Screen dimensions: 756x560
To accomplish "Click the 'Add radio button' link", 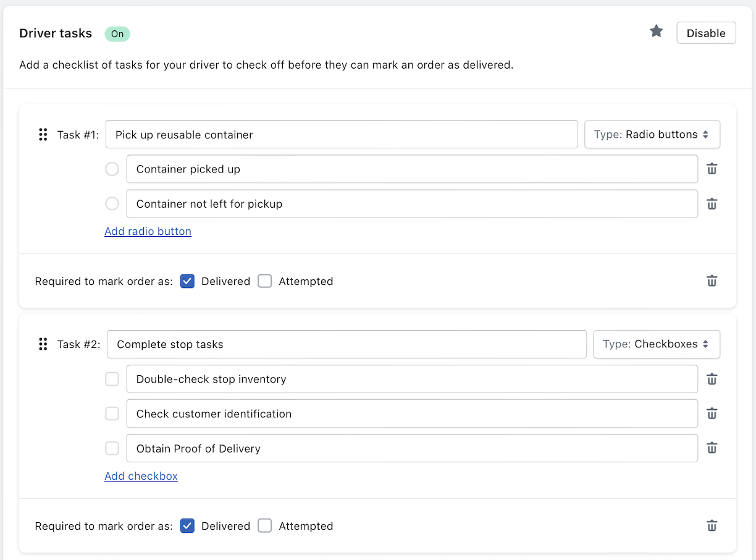I will [x=148, y=231].
